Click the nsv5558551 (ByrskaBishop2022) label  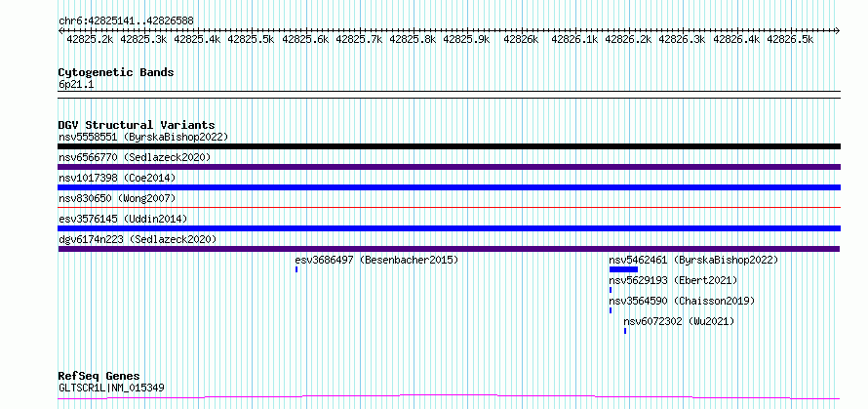(x=143, y=137)
